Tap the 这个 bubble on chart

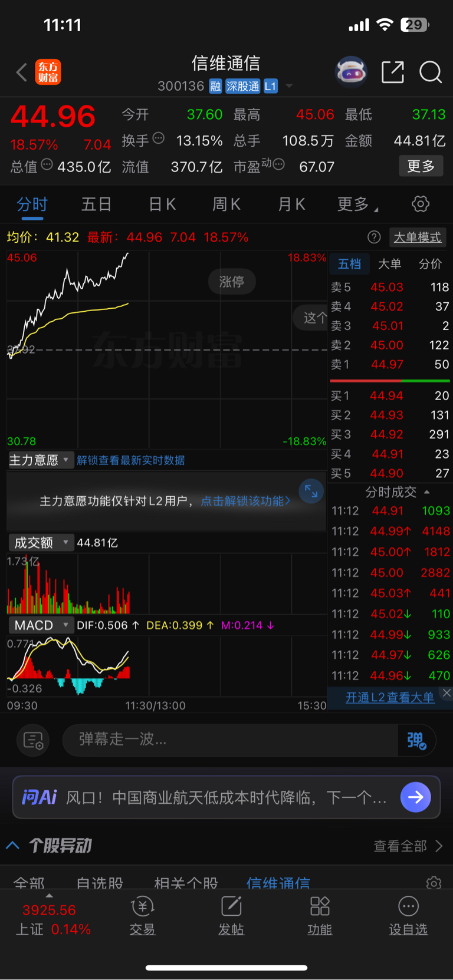pyautogui.click(x=311, y=318)
